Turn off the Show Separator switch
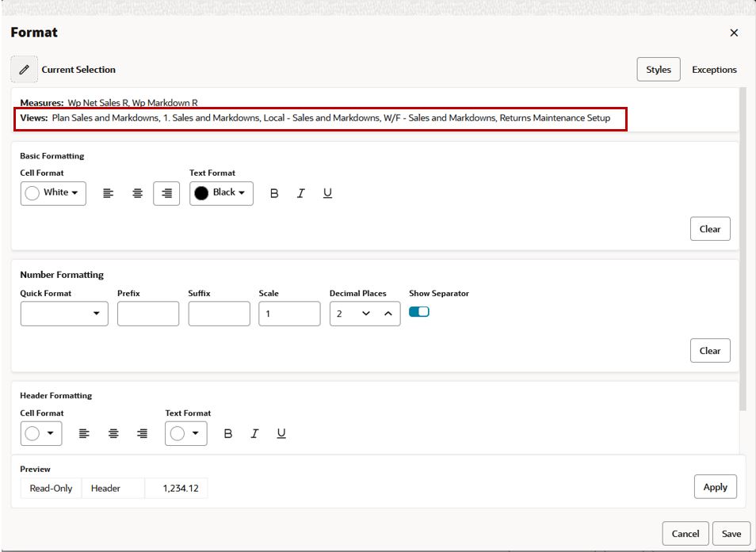The image size is (756, 552). [419, 312]
